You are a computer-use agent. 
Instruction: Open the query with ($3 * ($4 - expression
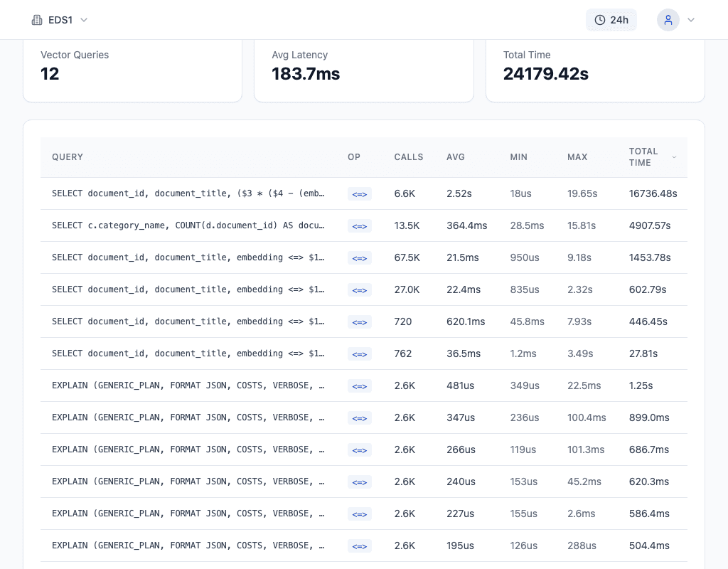click(188, 193)
